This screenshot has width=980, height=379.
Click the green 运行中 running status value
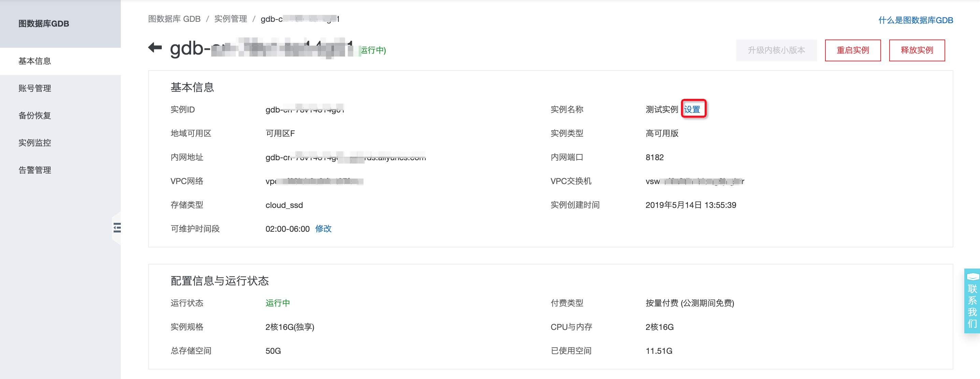[x=278, y=303]
